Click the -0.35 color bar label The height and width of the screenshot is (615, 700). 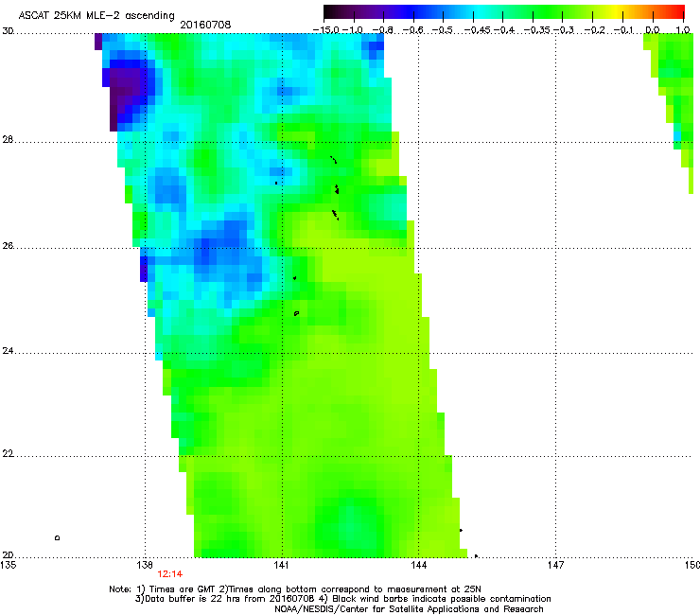point(537,30)
